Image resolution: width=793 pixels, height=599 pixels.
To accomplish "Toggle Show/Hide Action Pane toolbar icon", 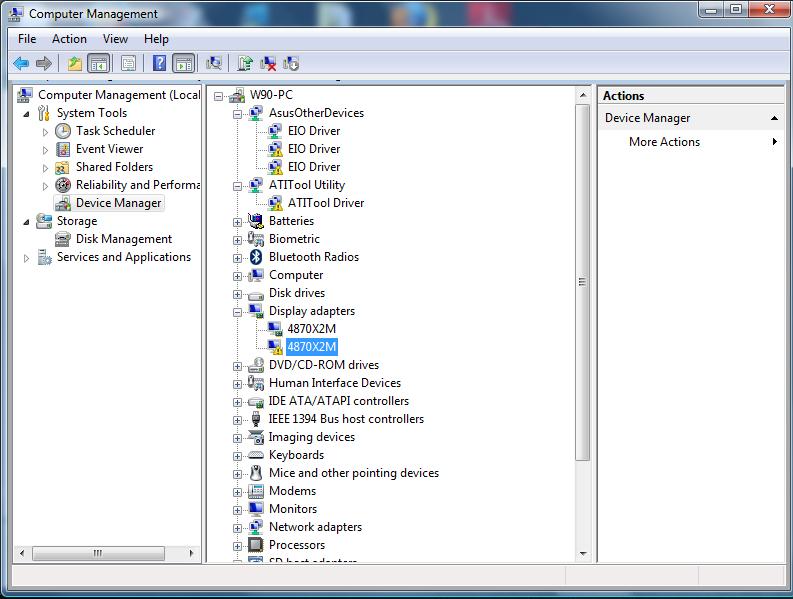I will click(x=184, y=64).
